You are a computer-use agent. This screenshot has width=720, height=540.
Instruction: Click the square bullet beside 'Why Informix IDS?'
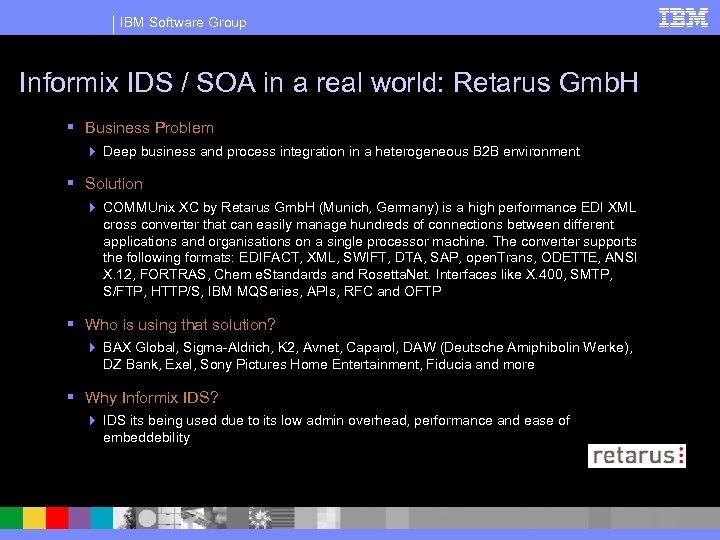71,396
